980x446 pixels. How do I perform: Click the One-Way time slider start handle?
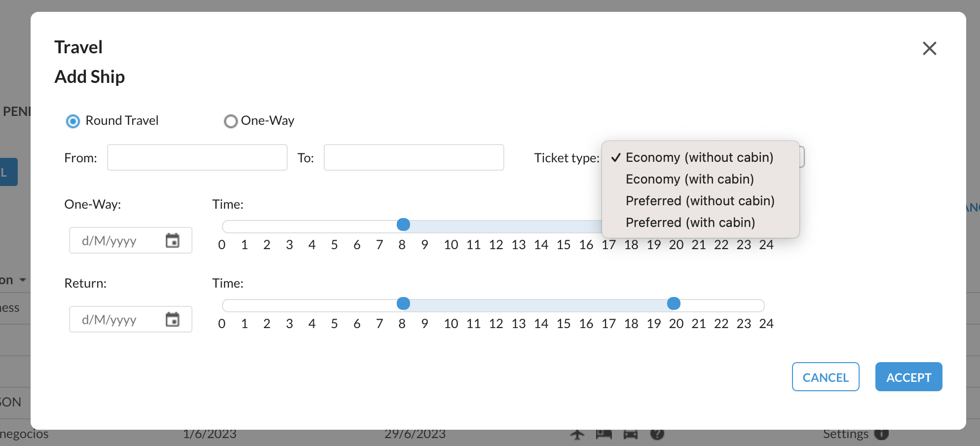coord(403,224)
